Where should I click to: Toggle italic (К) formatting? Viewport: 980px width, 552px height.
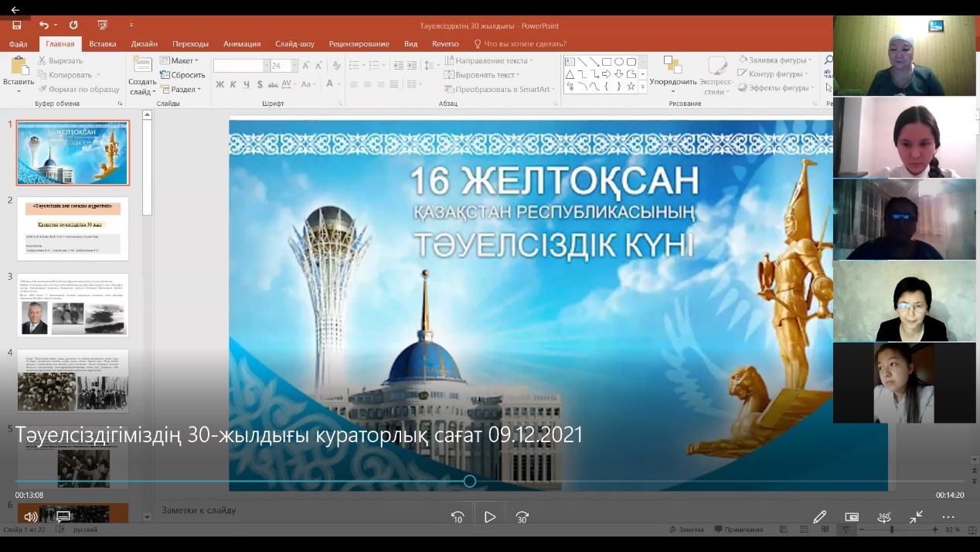(x=233, y=84)
